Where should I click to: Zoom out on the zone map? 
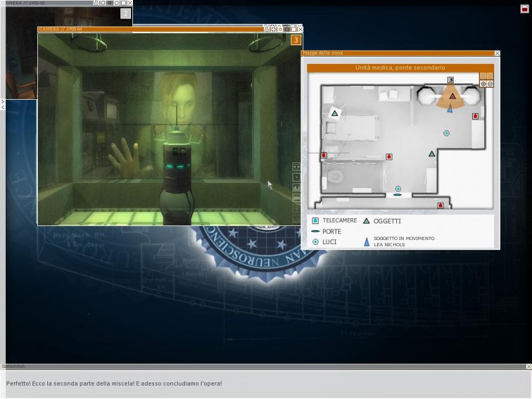[490, 84]
